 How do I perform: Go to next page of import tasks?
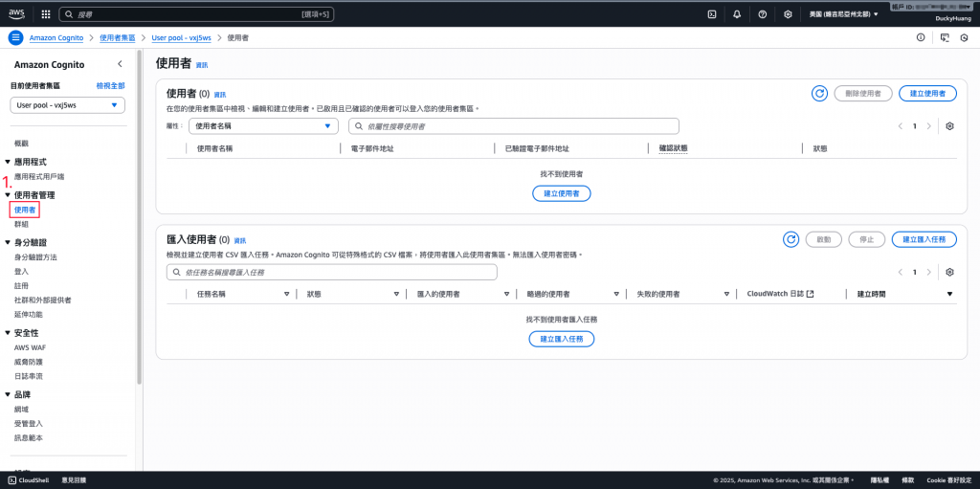[928, 272]
